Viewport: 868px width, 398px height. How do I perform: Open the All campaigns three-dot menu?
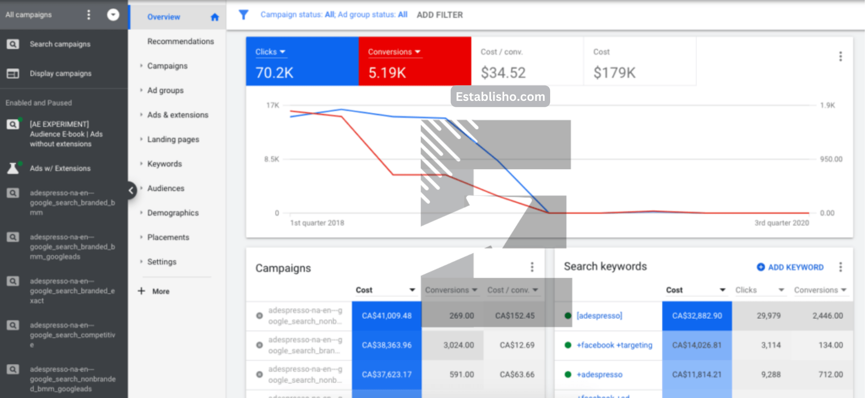[89, 15]
